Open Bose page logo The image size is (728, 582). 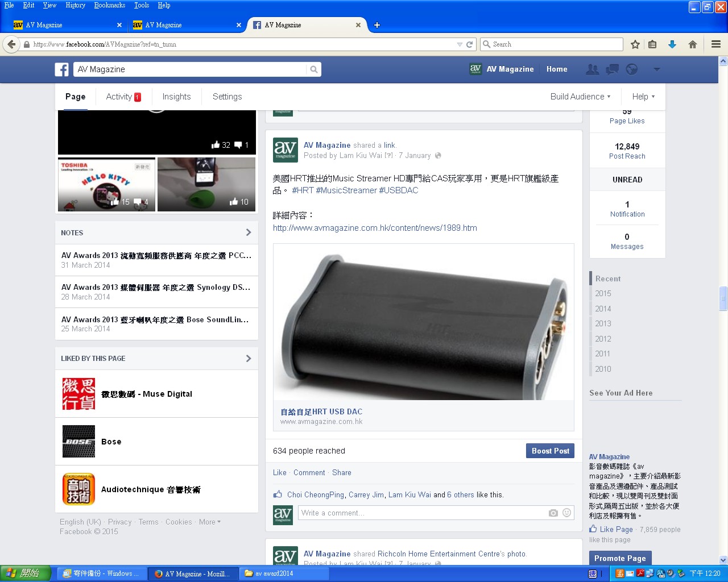(x=78, y=442)
